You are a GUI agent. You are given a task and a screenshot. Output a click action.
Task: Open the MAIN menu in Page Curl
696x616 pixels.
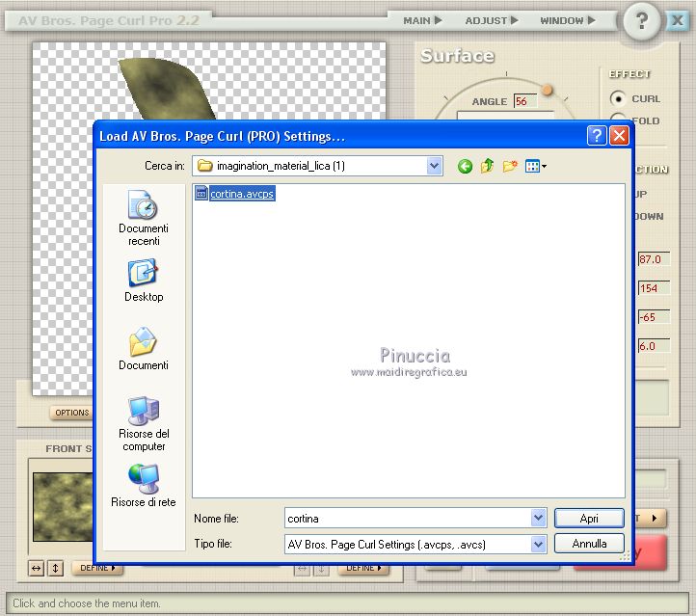[422, 20]
